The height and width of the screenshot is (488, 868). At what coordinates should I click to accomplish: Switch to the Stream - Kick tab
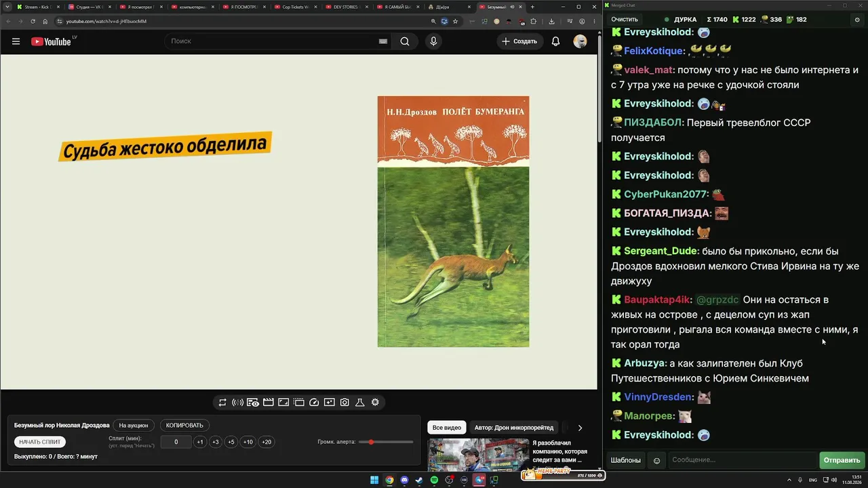tap(39, 7)
